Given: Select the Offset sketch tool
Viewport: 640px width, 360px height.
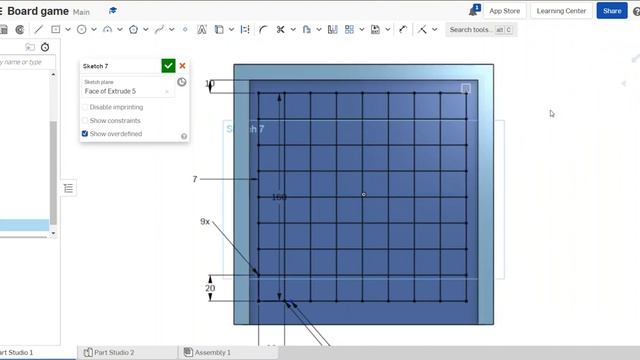Looking at the screenshot, I should [x=307, y=29].
